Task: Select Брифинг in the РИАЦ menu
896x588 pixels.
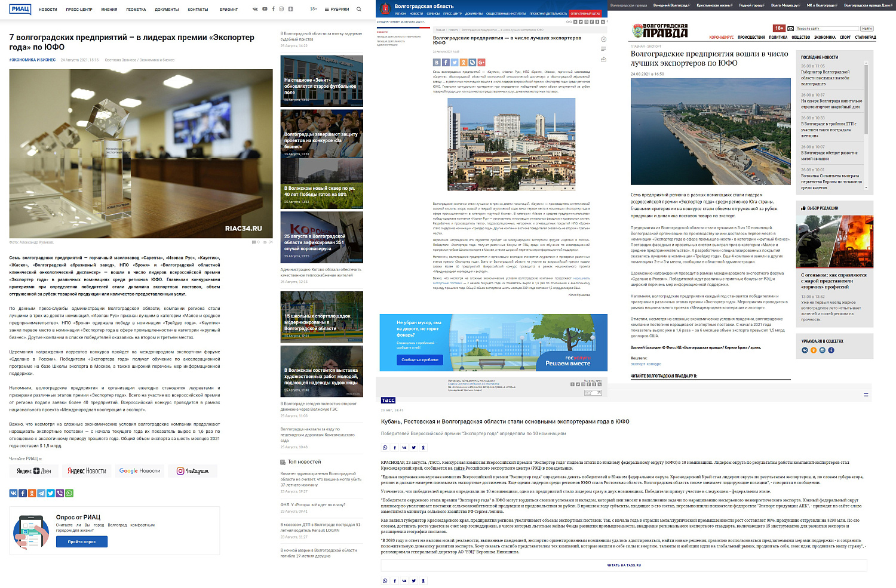Action: coord(228,10)
